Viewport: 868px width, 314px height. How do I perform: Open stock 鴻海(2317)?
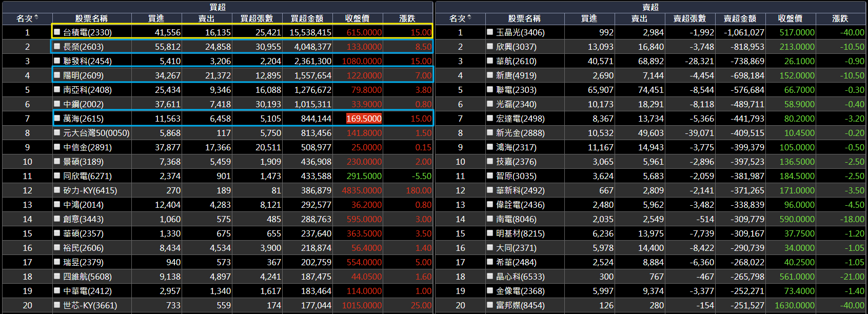(516, 147)
